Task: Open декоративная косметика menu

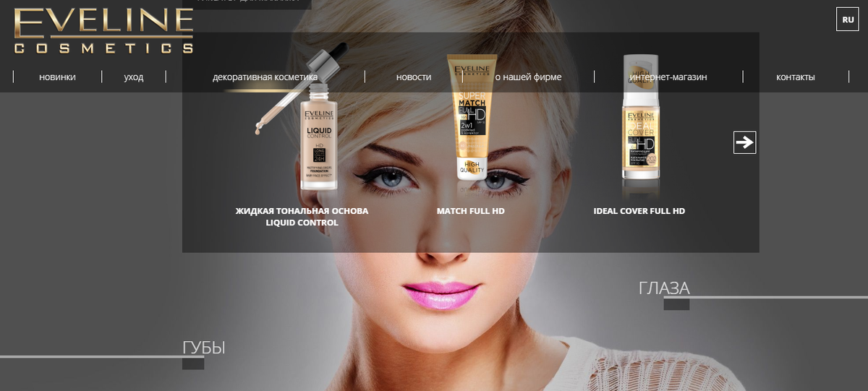Action: pos(265,77)
